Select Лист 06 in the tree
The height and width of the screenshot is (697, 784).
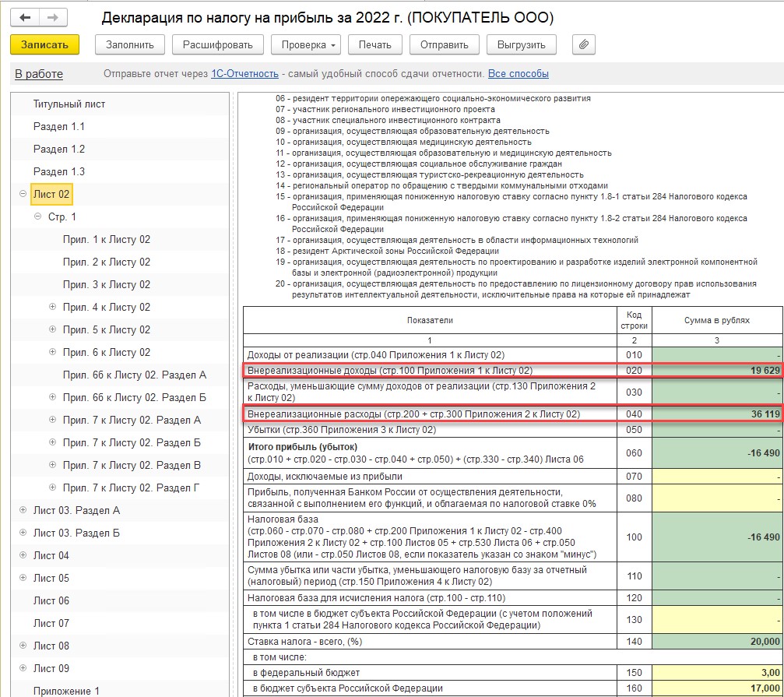coord(51,600)
